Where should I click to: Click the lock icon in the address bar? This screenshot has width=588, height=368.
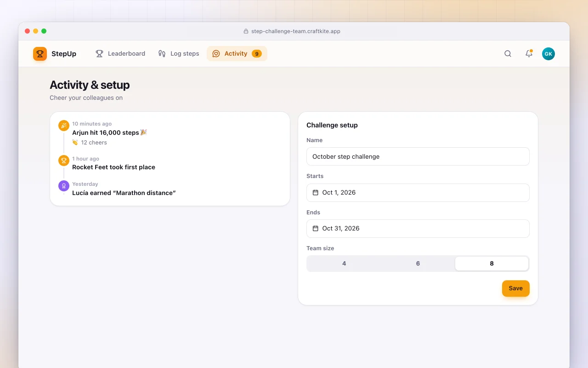[246, 31]
